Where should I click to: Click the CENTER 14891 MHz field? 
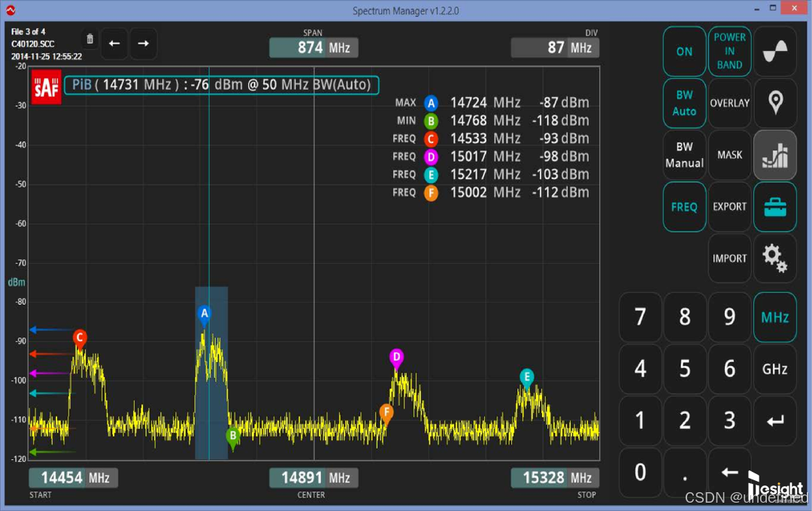pos(314,478)
